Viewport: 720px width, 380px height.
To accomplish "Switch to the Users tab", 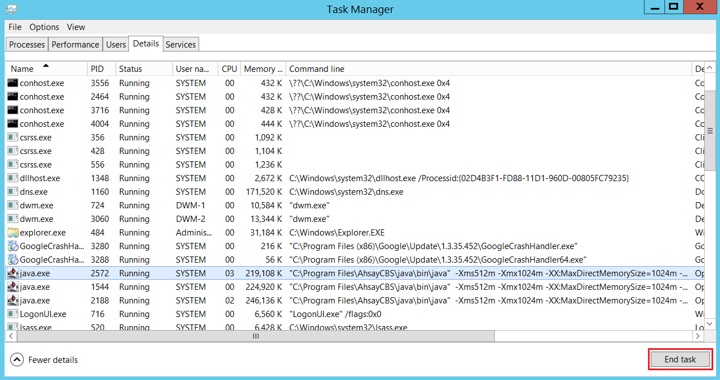I will tap(116, 45).
